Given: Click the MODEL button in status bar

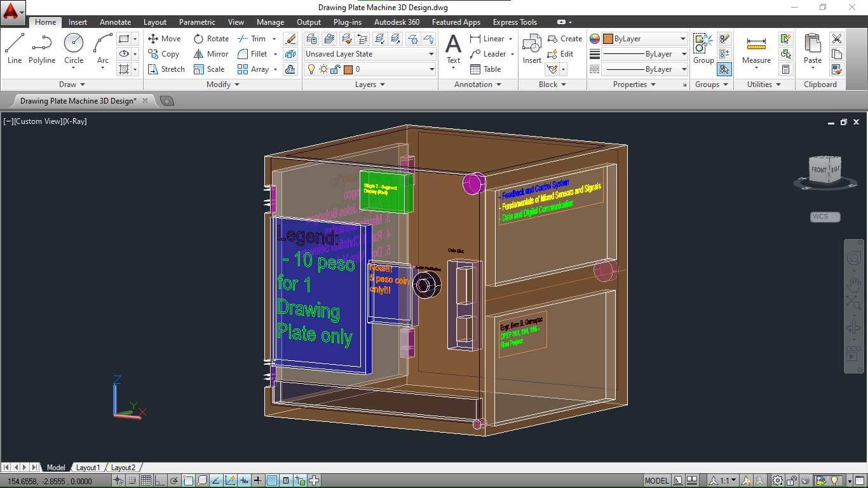Looking at the screenshot, I should 656,481.
